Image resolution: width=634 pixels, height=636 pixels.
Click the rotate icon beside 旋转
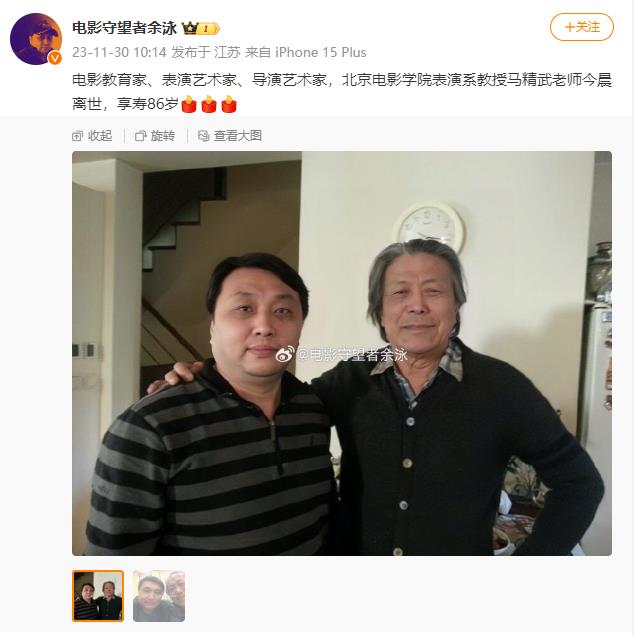pos(140,136)
